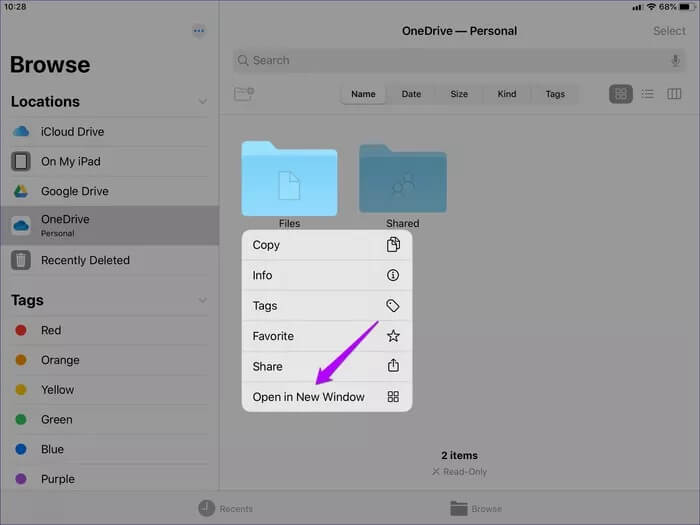Click the copy documents icon
The image size is (700, 525).
tap(393, 245)
